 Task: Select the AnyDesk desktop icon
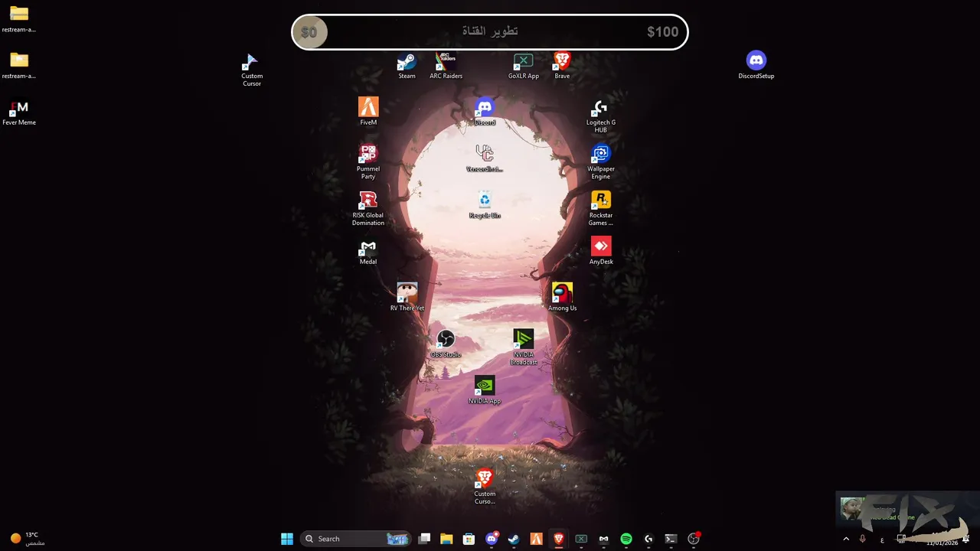(x=601, y=252)
